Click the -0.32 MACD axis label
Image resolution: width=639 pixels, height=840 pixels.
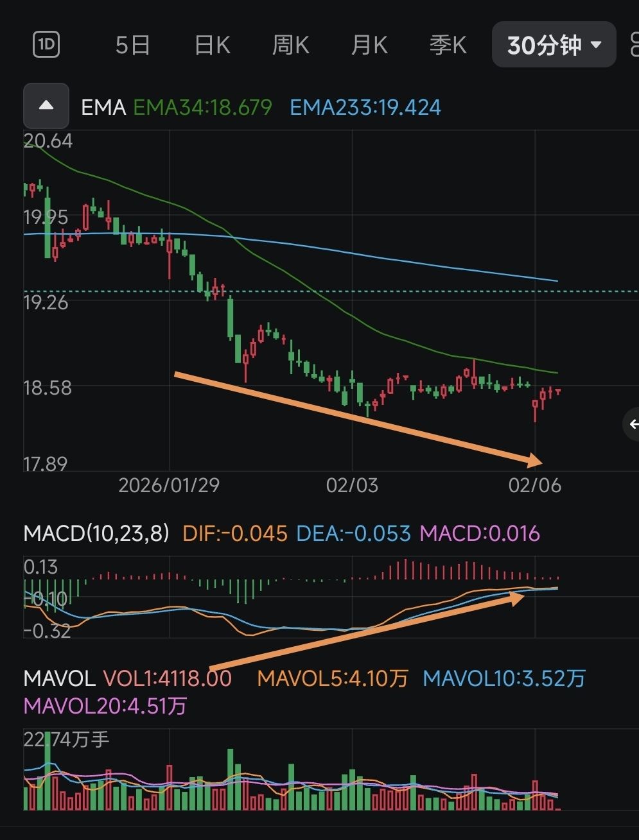coord(47,630)
